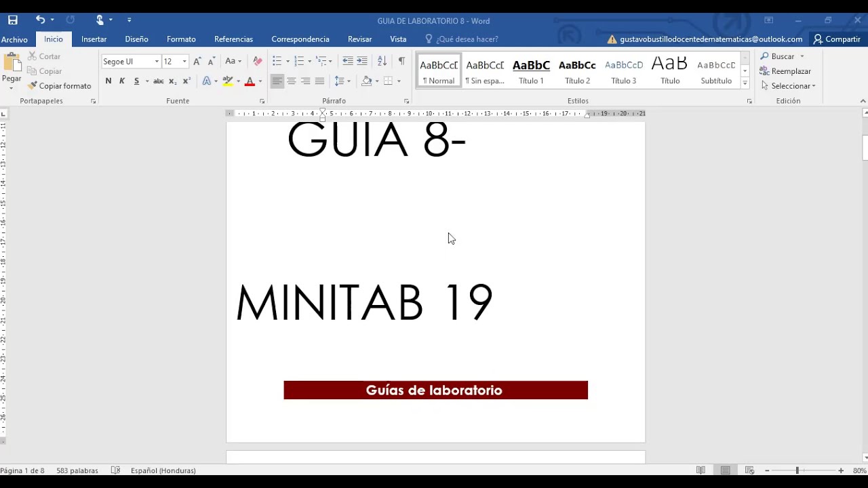Click the 583 palabras word count

pyautogui.click(x=77, y=470)
